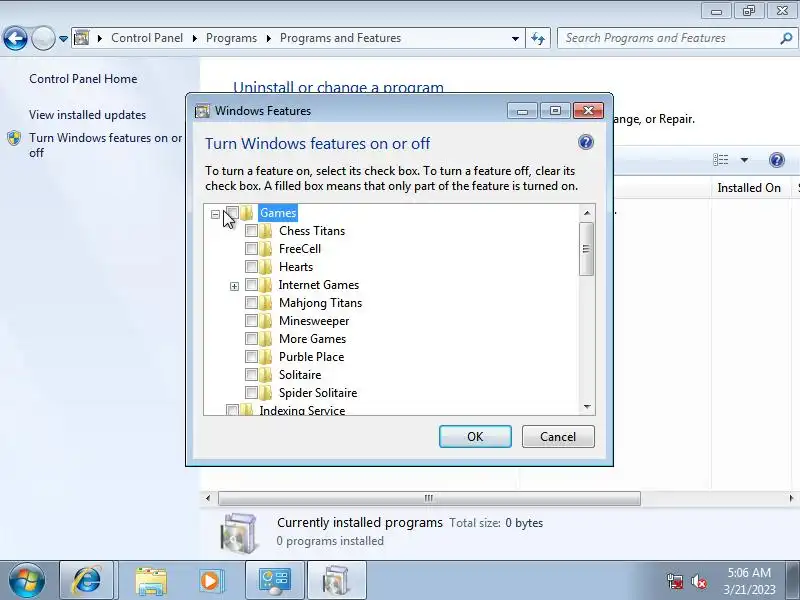
Task: Enable the Minesweeper checkbox
Action: [x=251, y=320]
